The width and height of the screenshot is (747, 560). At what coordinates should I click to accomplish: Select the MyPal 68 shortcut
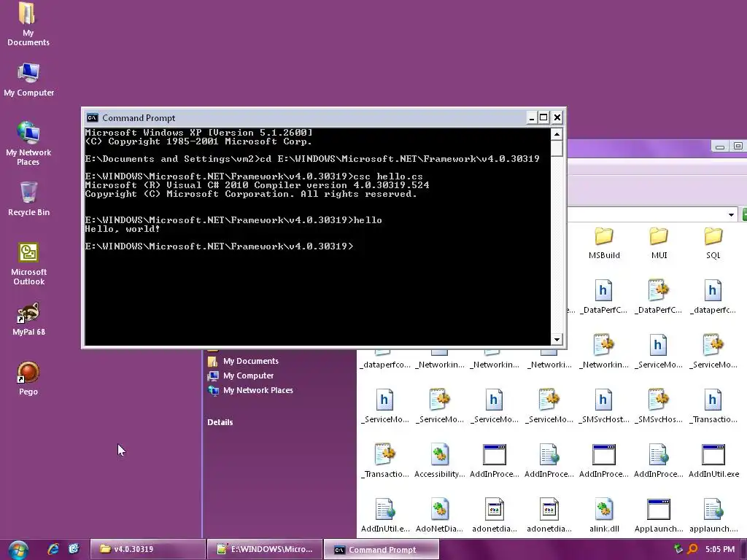pyautogui.click(x=28, y=319)
